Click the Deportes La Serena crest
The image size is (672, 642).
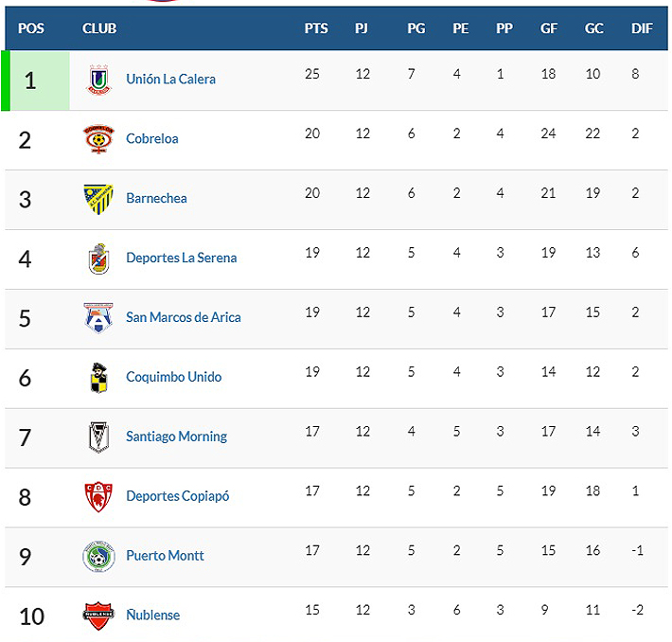point(97,259)
